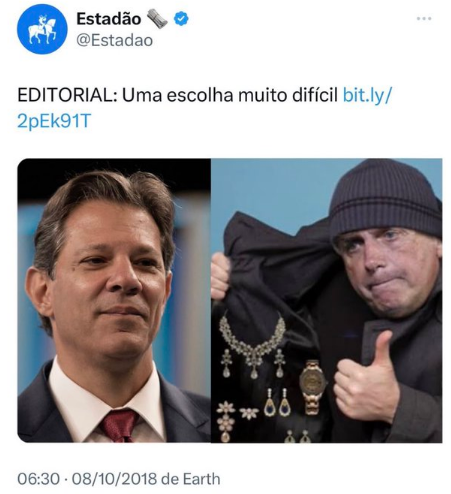Open the Estadão horse-rider profile avatar
451x494 pixels.
click(42, 29)
